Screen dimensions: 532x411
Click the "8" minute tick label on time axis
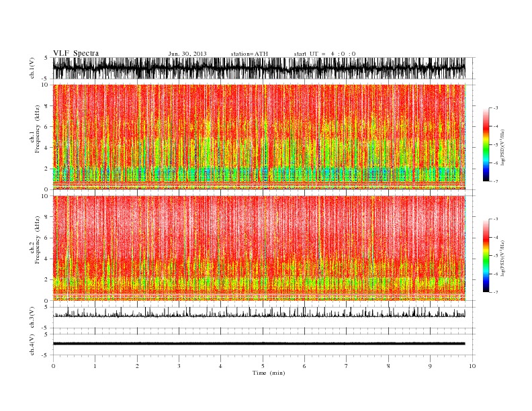[388, 366]
